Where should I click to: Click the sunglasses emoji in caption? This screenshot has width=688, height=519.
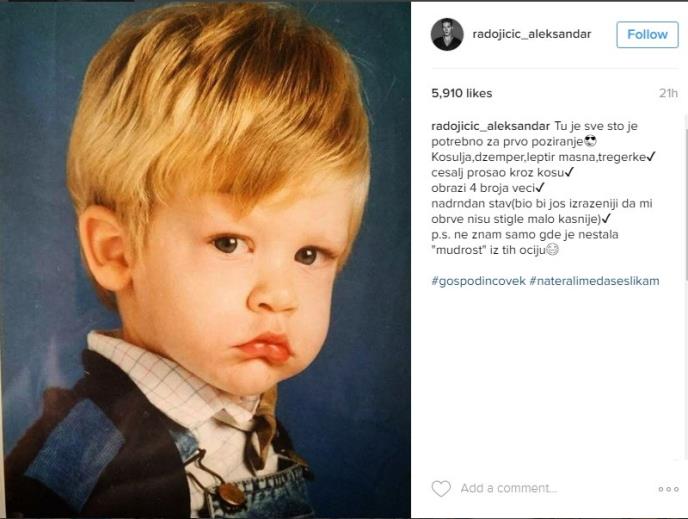tap(591, 141)
